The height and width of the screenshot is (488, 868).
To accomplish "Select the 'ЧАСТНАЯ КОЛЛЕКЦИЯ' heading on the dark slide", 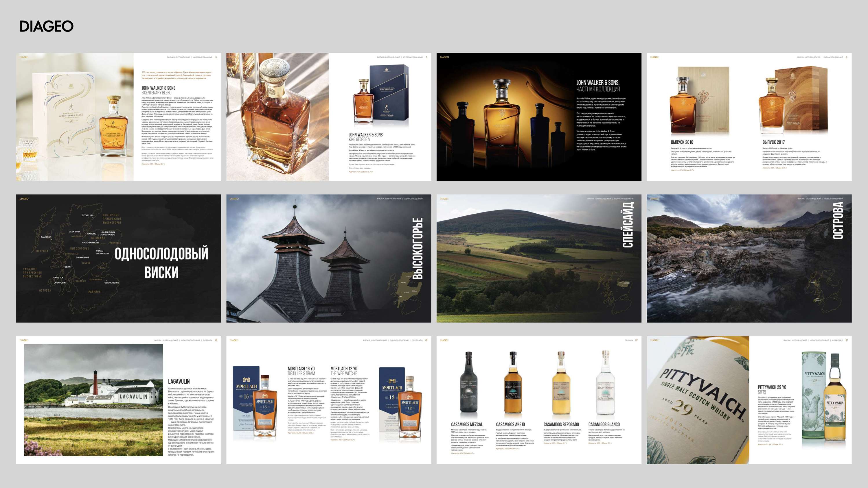I will (x=598, y=89).
